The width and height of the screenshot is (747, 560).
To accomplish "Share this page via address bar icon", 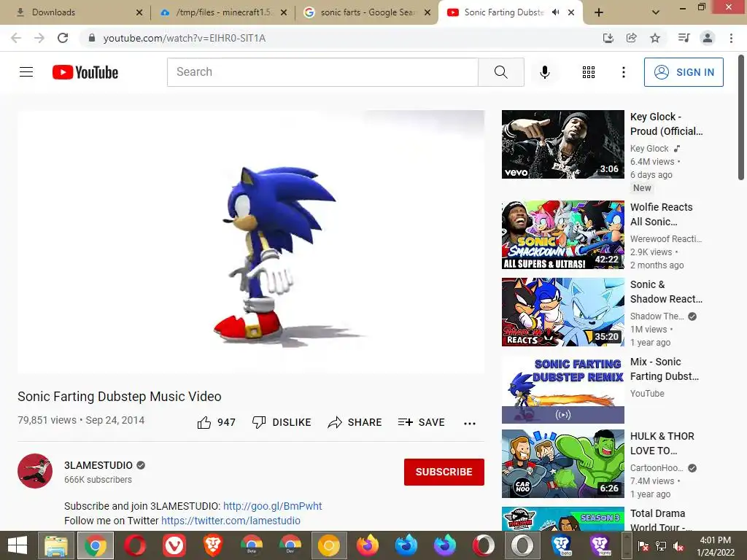I will [x=631, y=38].
